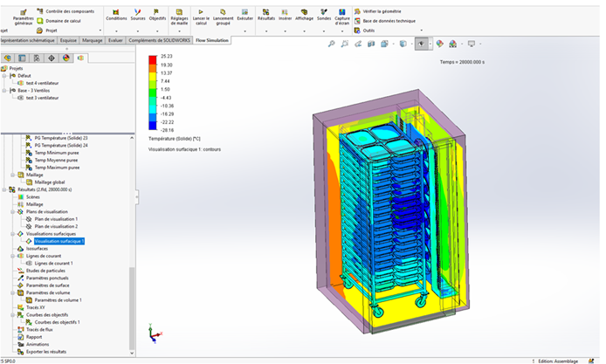The width and height of the screenshot is (606, 364).
Task: Select Plan de visualisation 2
Action: [x=56, y=226]
